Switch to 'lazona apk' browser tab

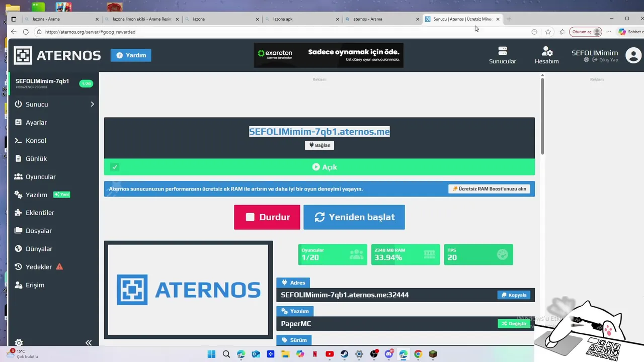click(302, 19)
